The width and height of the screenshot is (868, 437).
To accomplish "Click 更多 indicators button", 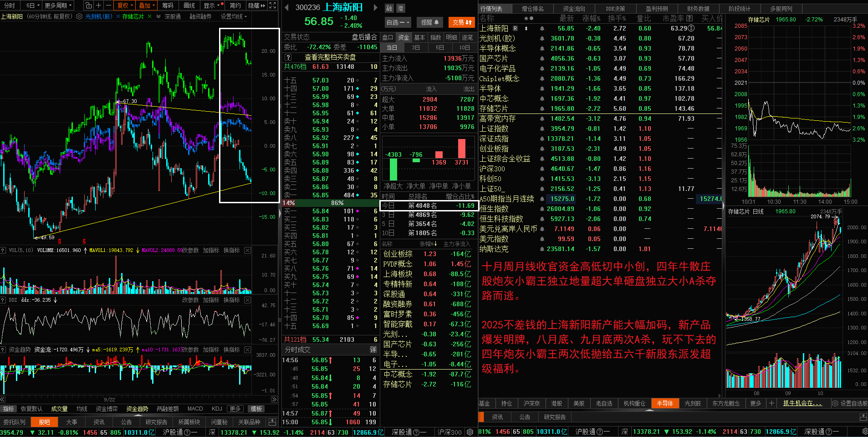I will tap(235, 409).
